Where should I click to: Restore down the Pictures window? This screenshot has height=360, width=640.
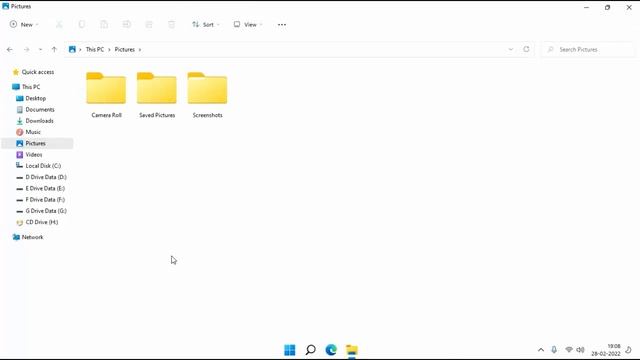(x=607, y=7)
